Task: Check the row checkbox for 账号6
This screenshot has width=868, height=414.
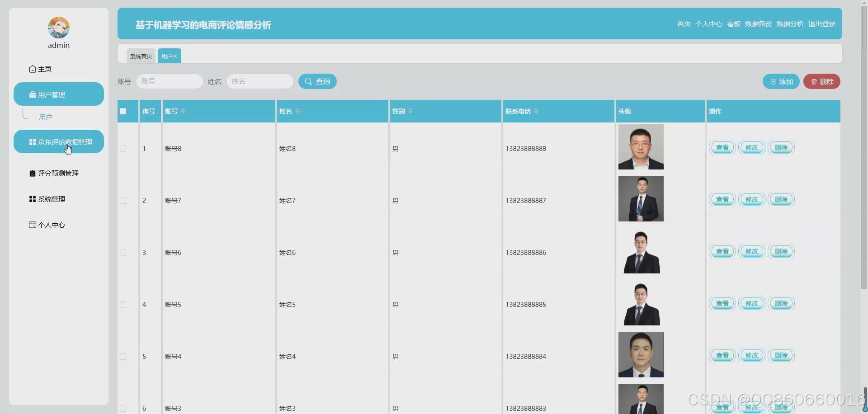Action: click(123, 253)
